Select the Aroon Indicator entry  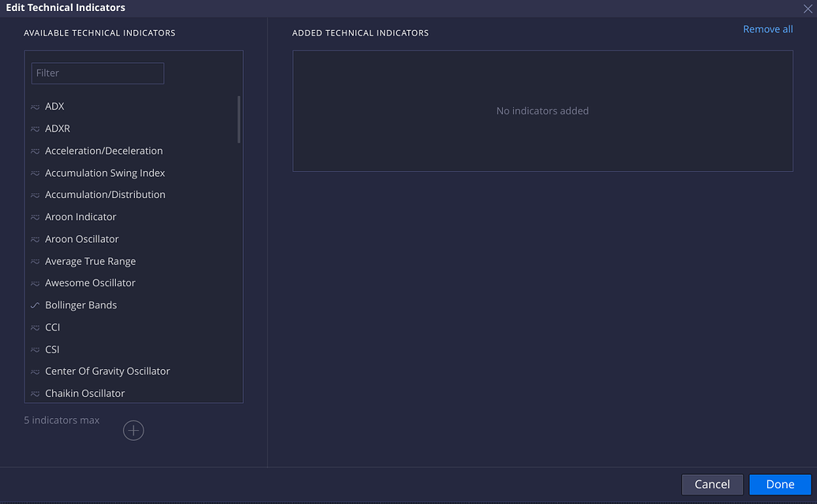click(x=80, y=216)
